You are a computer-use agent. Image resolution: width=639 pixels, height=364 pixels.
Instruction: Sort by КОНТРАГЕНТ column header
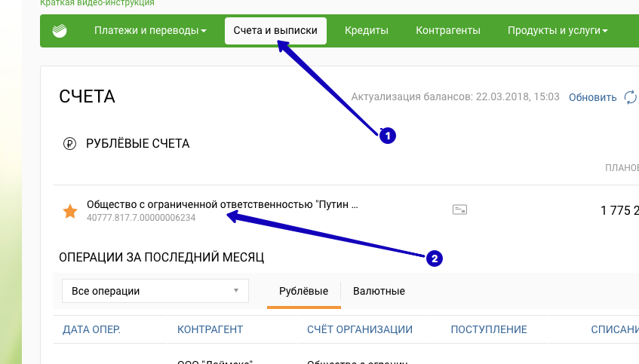pyautogui.click(x=210, y=329)
